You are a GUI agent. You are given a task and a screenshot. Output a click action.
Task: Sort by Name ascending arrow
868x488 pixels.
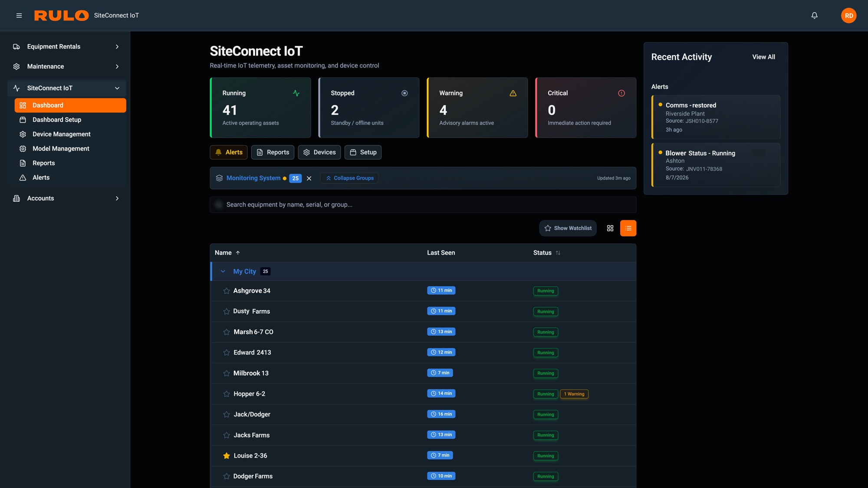pos(238,253)
